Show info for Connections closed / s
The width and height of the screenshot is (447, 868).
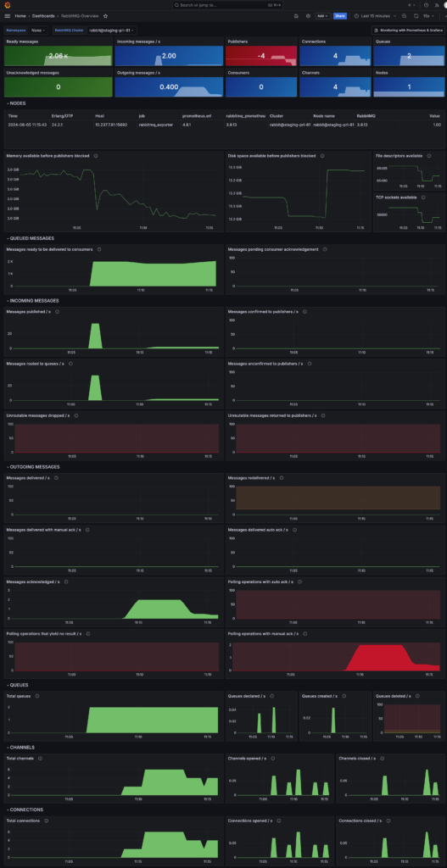pos(388,821)
